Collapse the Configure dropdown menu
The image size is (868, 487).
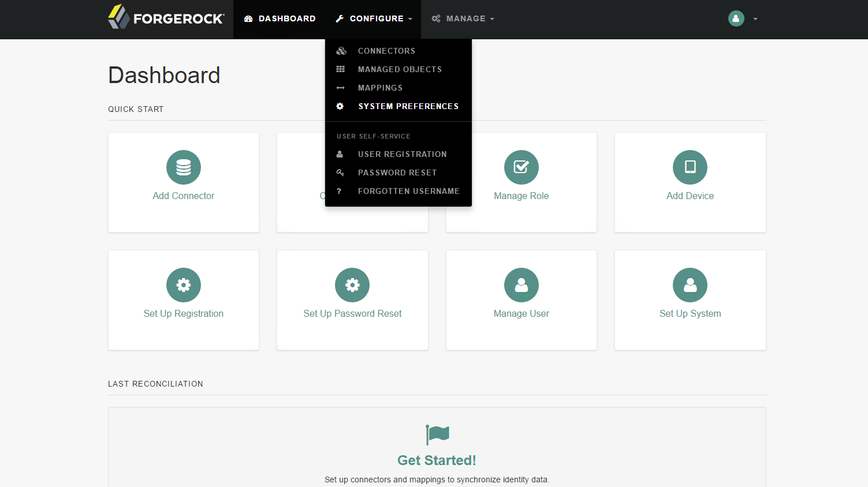click(x=374, y=19)
